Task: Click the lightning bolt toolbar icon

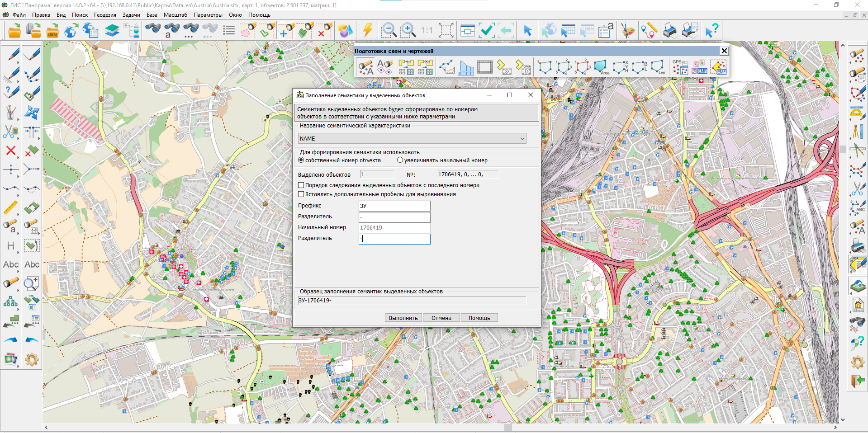Action: click(x=368, y=31)
